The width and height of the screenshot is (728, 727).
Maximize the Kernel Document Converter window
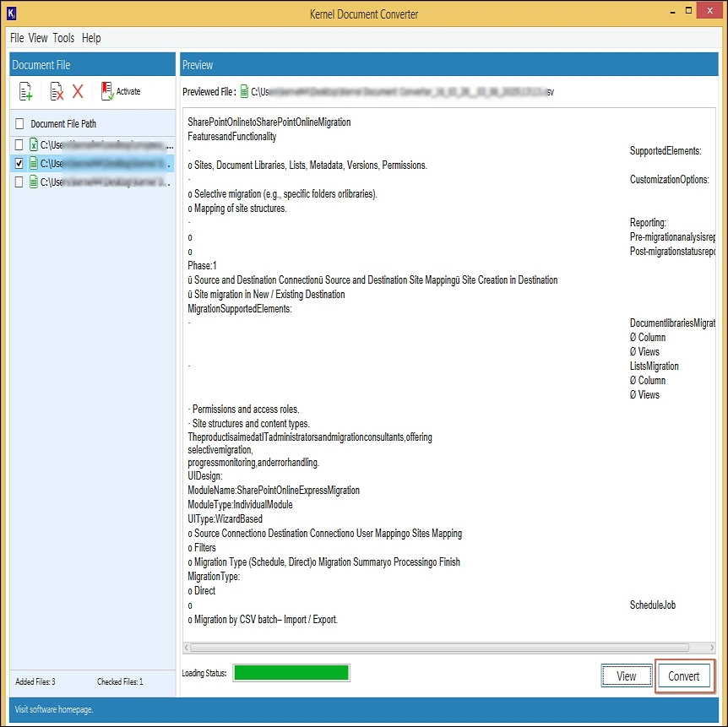(x=688, y=10)
